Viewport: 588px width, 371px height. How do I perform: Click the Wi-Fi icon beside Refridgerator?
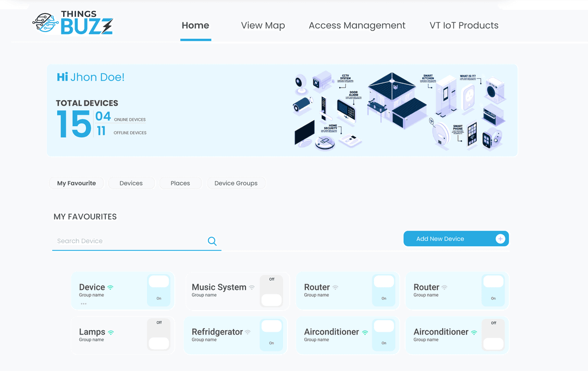(x=248, y=332)
